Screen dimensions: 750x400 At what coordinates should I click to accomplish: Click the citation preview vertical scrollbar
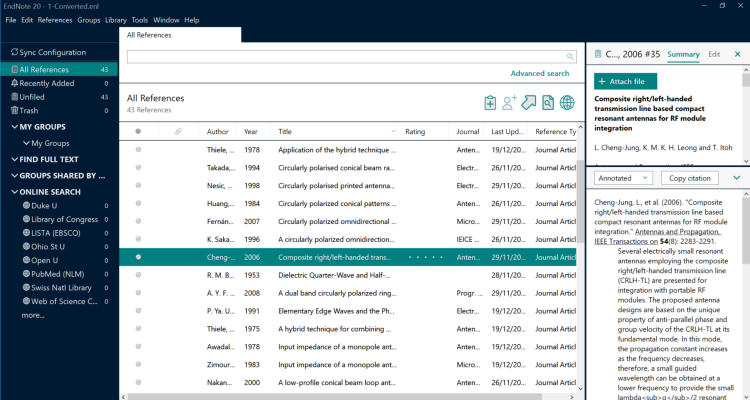tap(746, 230)
